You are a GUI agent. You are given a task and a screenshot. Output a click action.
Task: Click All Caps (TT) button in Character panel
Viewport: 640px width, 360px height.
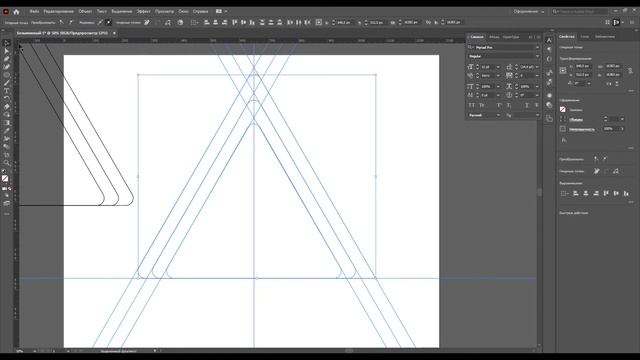click(471, 105)
